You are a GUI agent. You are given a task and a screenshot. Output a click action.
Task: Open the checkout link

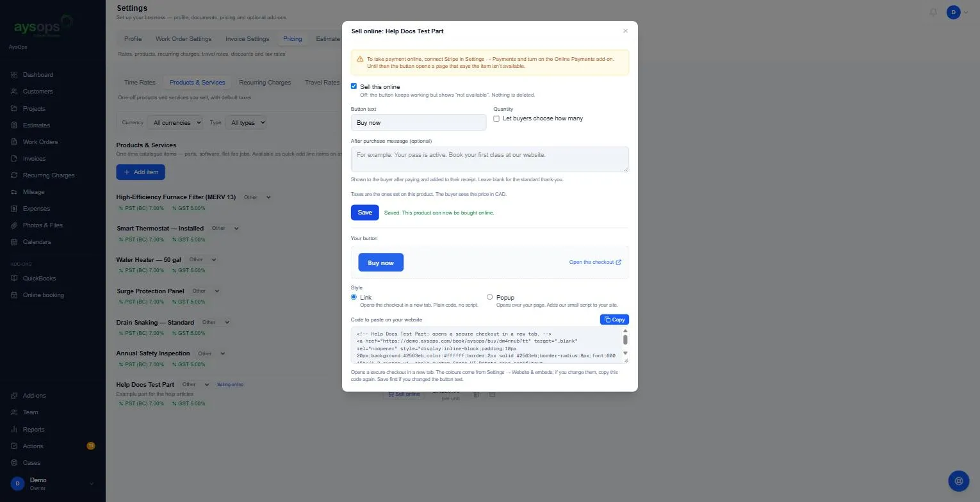pyautogui.click(x=595, y=262)
